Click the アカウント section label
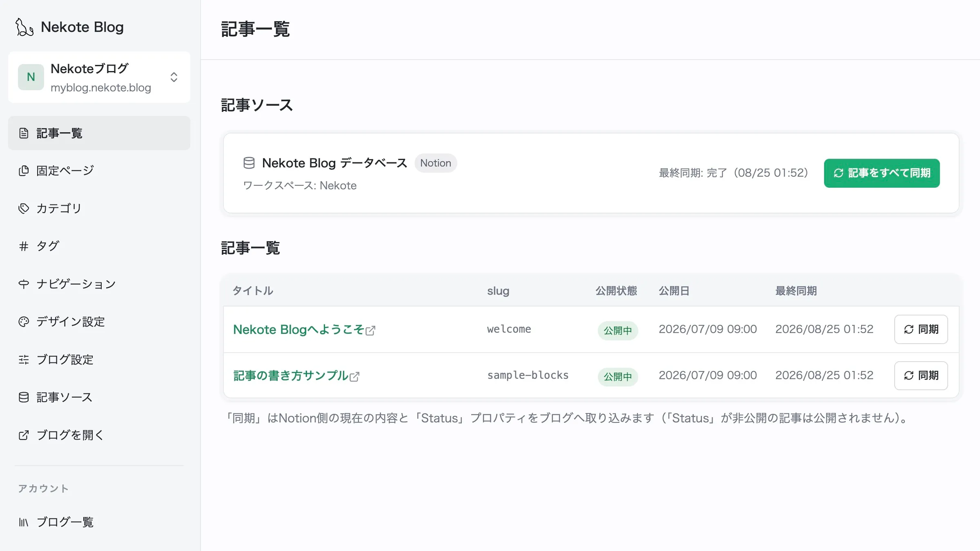Image resolution: width=980 pixels, height=551 pixels. pyautogui.click(x=43, y=488)
